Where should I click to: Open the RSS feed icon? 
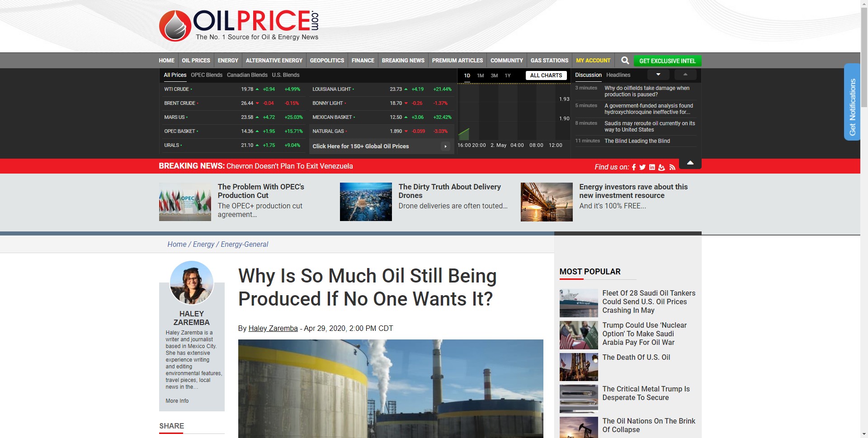click(x=672, y=167)
